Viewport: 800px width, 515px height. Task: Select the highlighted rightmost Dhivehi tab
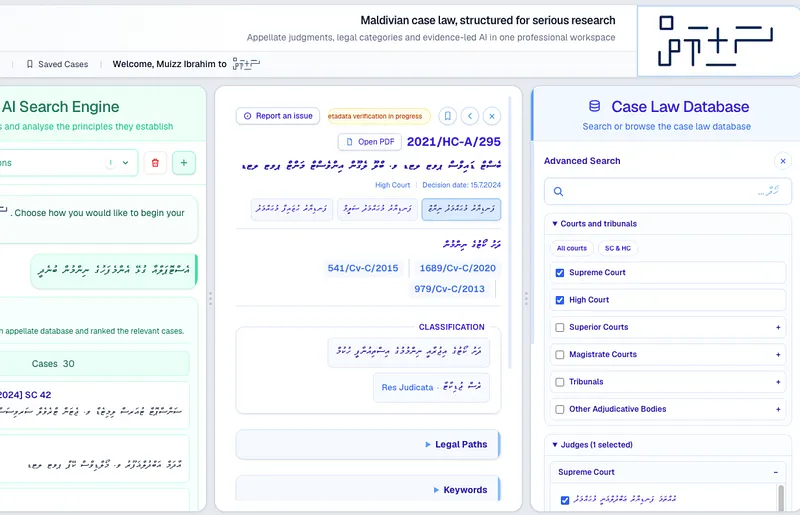461,209
